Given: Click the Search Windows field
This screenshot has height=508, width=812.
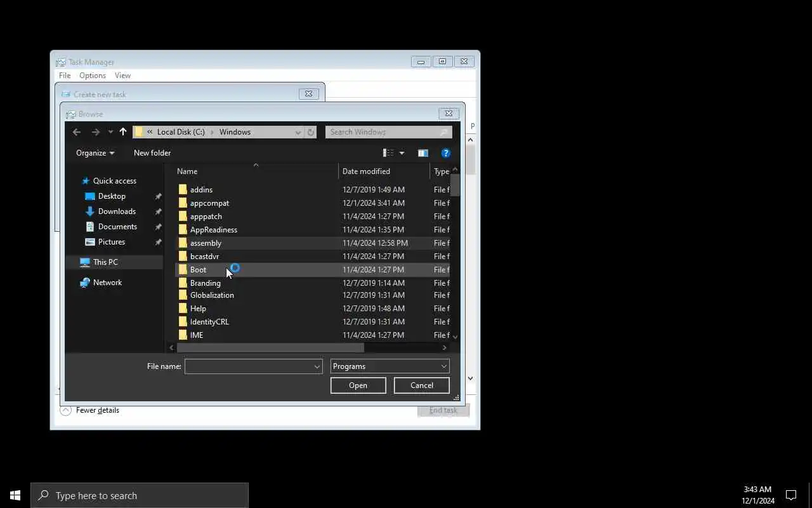Looking at the screenshot, I should [388, 132].
